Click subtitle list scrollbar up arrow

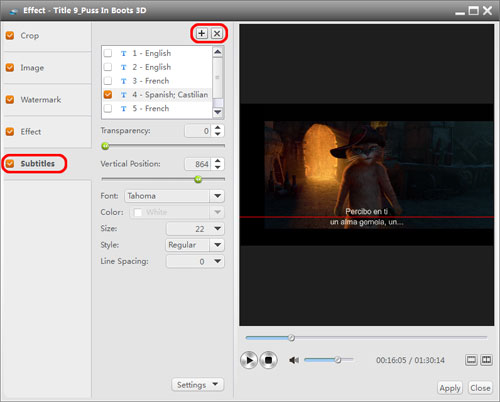218,52
